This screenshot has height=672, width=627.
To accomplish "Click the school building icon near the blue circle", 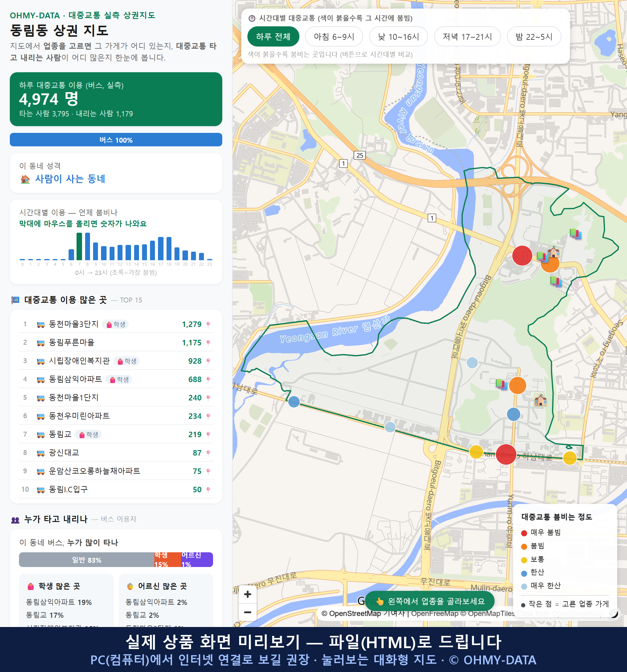I will (540, 400).
